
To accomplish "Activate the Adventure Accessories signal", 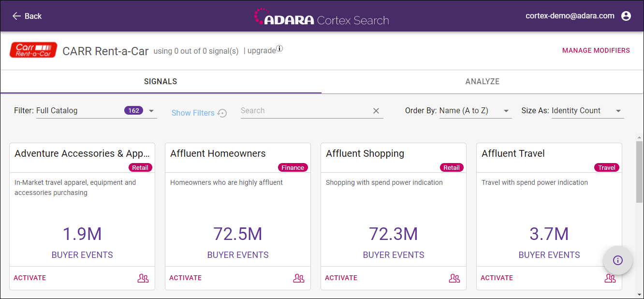I will pyautogui.click(x=30, y=278).
